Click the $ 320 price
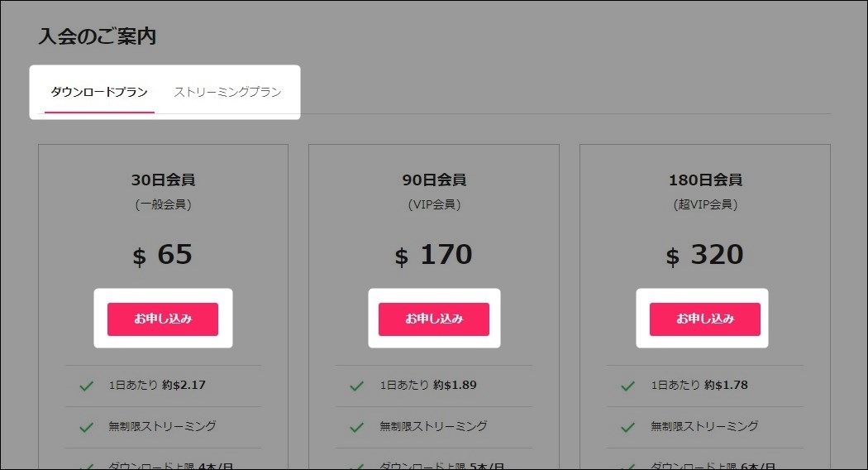Viewport: 868px width, 470px height. click(705, 255)
